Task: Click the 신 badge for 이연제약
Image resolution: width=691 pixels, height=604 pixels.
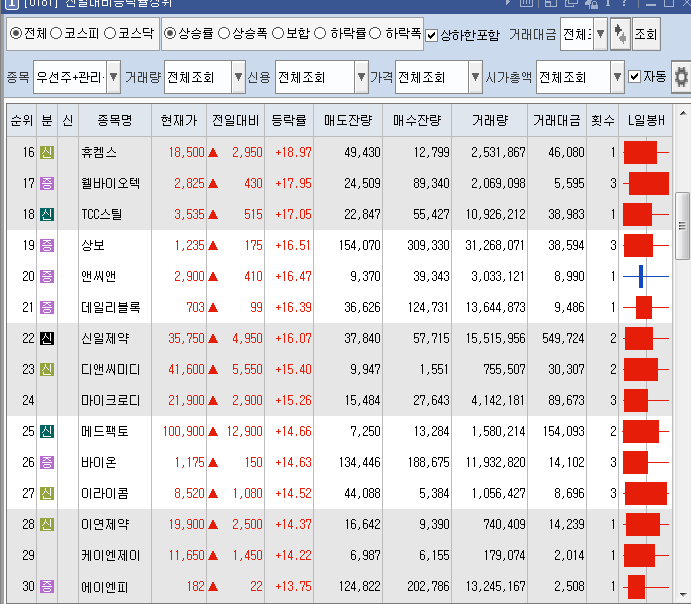Action: (x=47, y=524)
